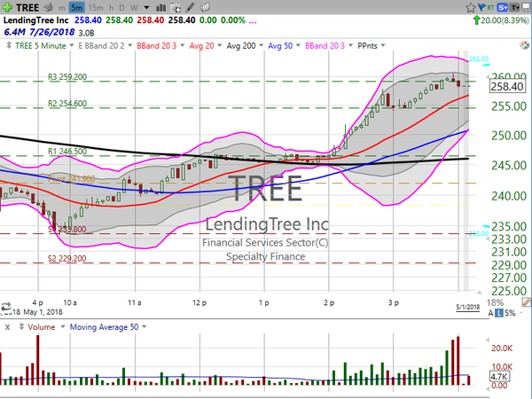The height and width of the screenshot is (399, 532).
Task: Expand the E BBand 20 2 dropdown
Action: click(x=130, y=45)
